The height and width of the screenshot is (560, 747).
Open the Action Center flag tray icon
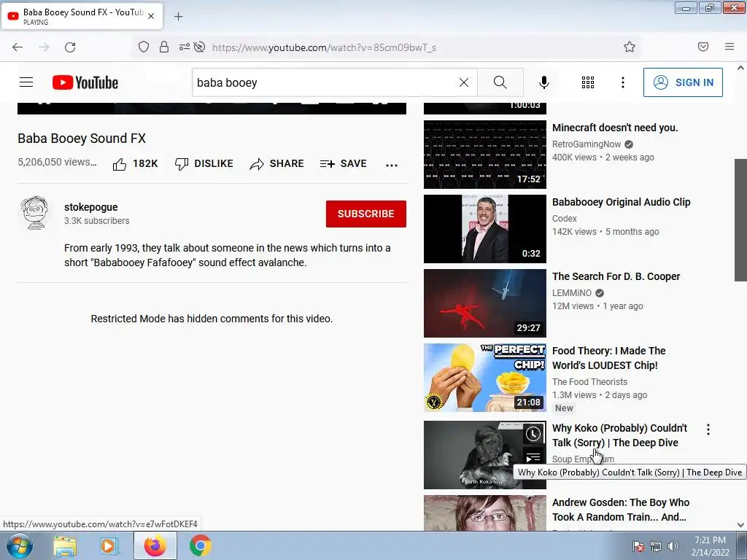pos(638,546)
